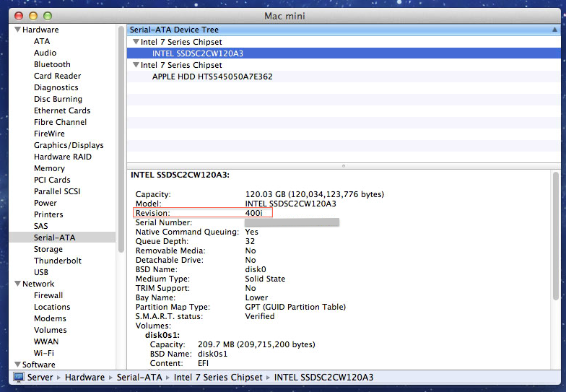566x392 pixels.
Task: Select ATA in the sidebar
Action: coord(42,41)
